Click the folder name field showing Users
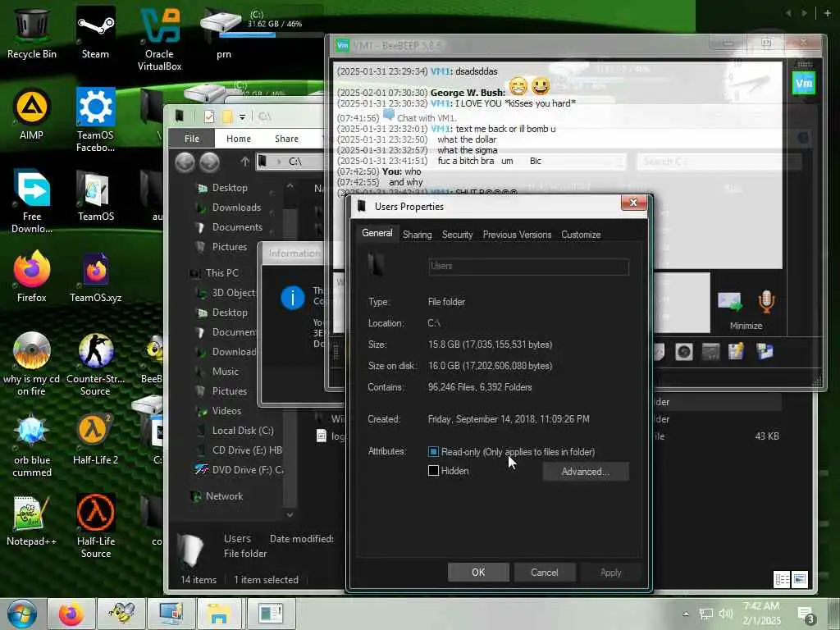The image size is (840, 630). (529, 267)
